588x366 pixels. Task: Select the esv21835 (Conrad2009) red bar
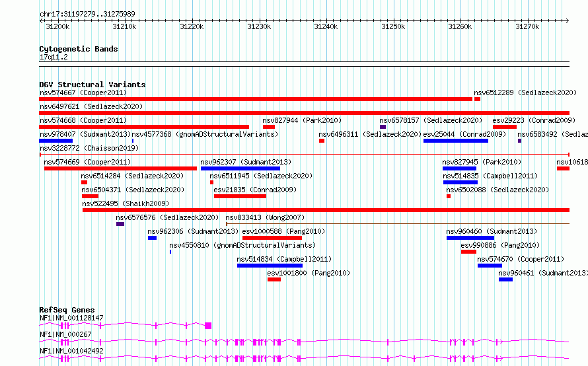pos(240,196)
